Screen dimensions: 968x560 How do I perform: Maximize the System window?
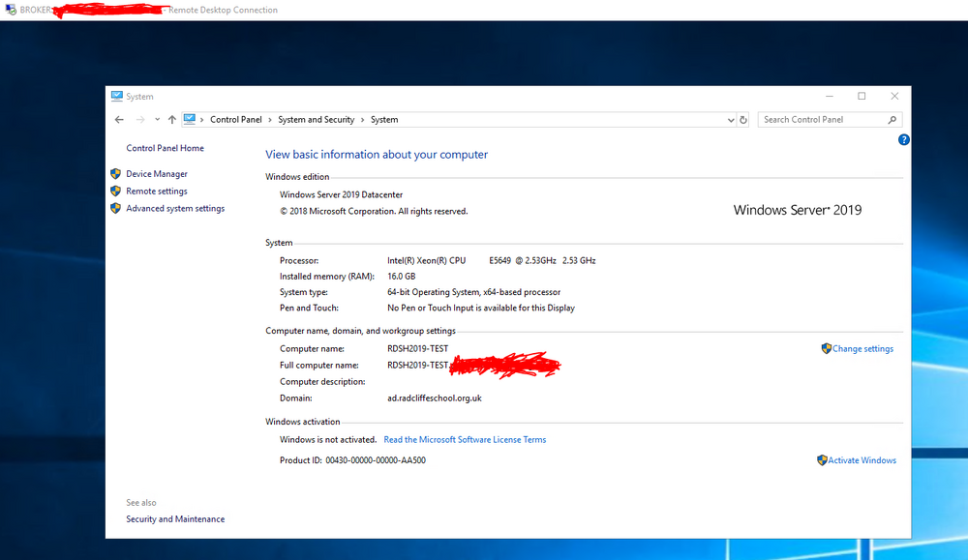[862, 96]
